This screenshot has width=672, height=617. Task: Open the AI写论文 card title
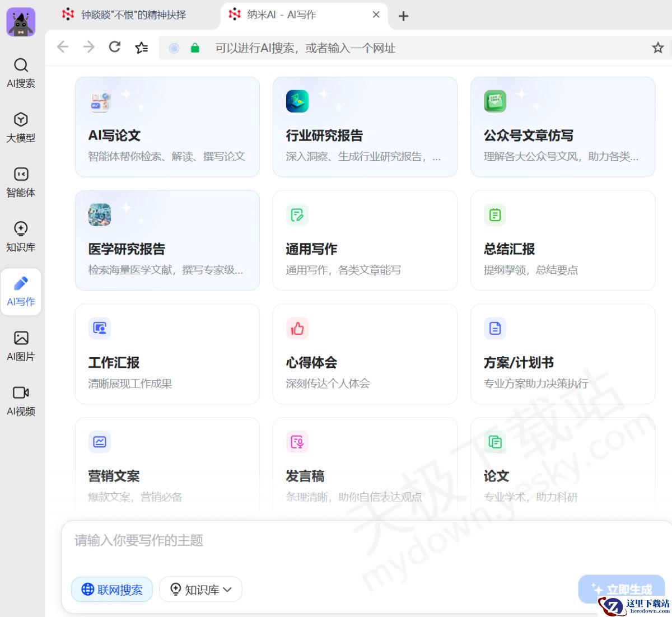coord(114,135)
